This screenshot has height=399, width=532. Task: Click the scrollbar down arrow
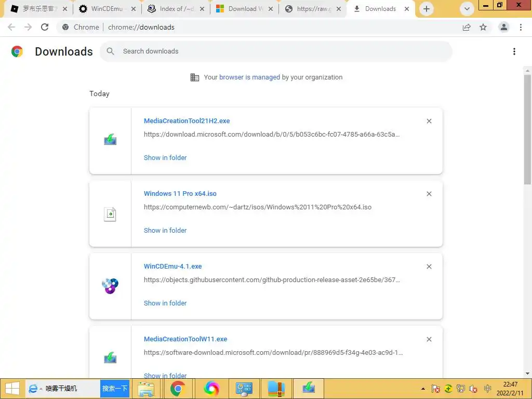(x=527, y=374)
